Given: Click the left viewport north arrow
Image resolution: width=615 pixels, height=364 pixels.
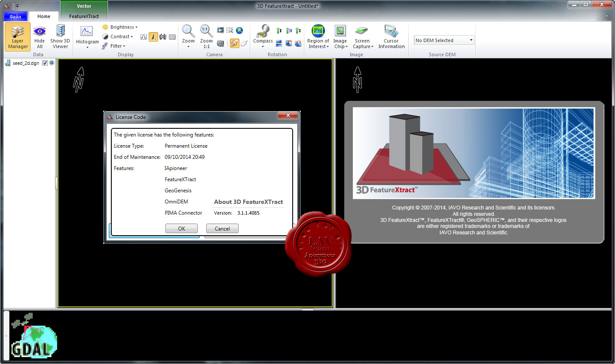Looking at the screenshot, I should pyautogui.click(x=78, y=79).
